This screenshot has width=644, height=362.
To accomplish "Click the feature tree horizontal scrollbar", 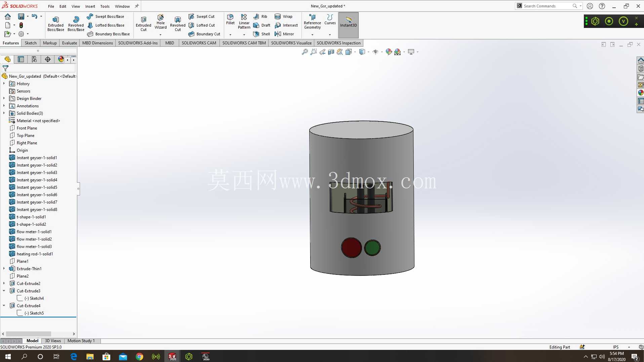I will click(29, 334).
